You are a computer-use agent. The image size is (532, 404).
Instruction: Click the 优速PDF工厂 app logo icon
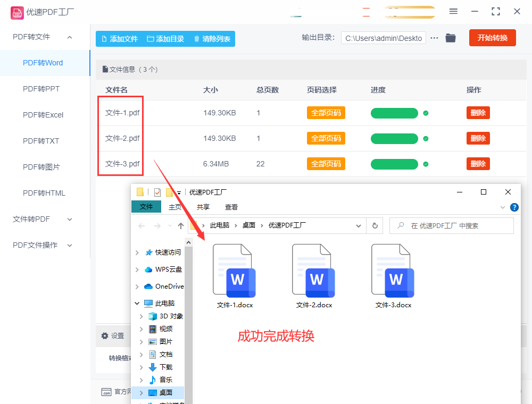(x=17, y=13)
